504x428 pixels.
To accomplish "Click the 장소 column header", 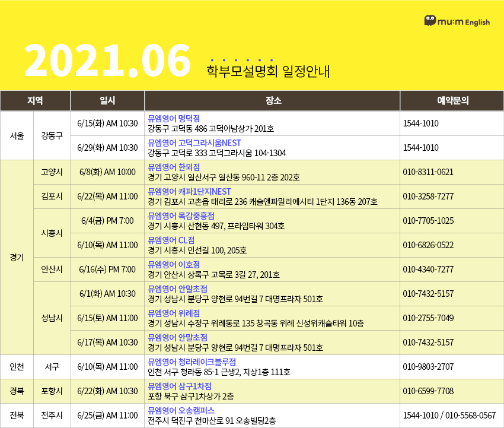I will click(272, 101).
